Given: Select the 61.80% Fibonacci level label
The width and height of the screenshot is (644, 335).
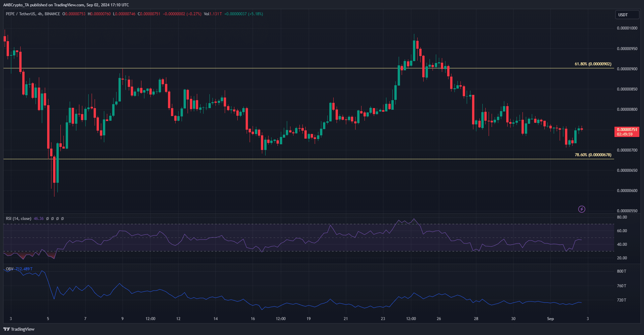Looking at the screenshot, I should (593, 64).
